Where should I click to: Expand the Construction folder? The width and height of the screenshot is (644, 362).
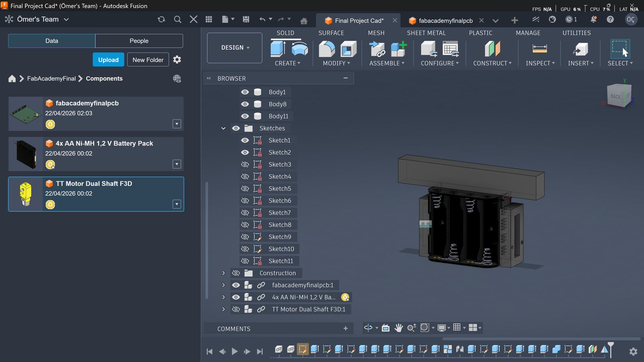coord(223,273)
